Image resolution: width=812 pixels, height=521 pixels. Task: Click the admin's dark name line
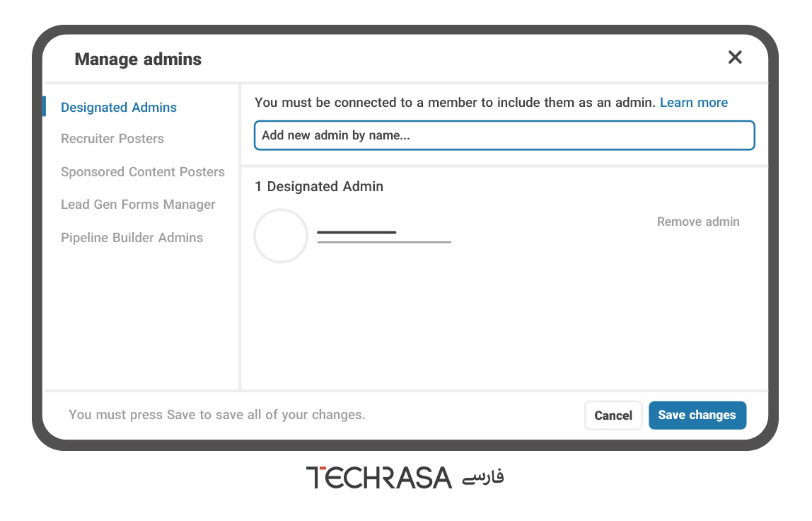[356, 232]
